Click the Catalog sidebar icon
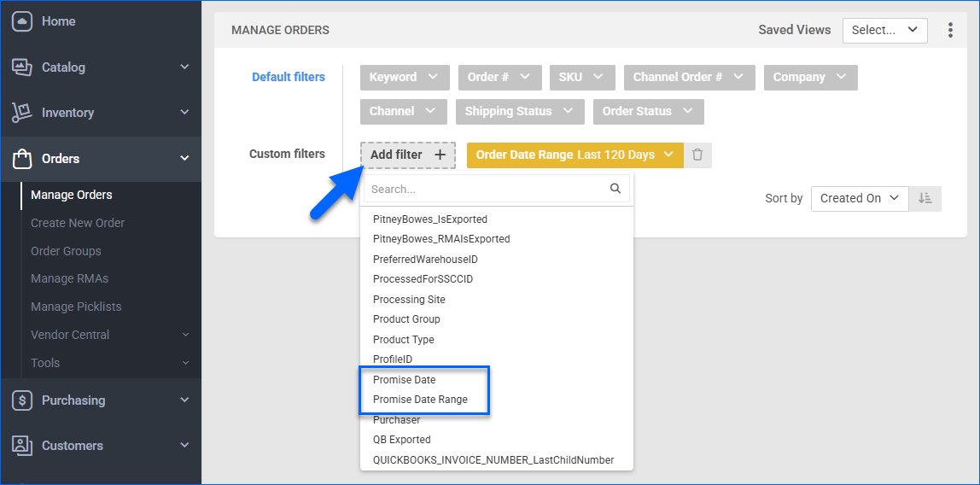The width and height of the screenshot is (980, 485). (22, 67)
